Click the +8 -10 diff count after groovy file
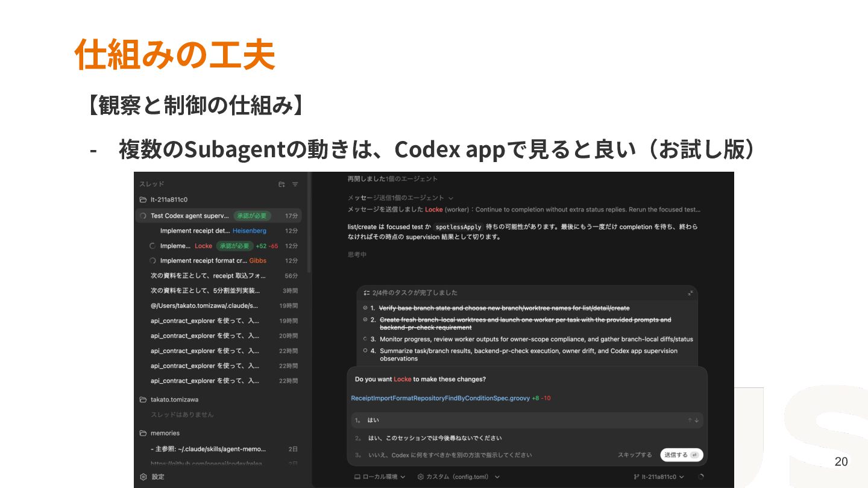This screenshot has height=488, width=868. tap(541, 398)
